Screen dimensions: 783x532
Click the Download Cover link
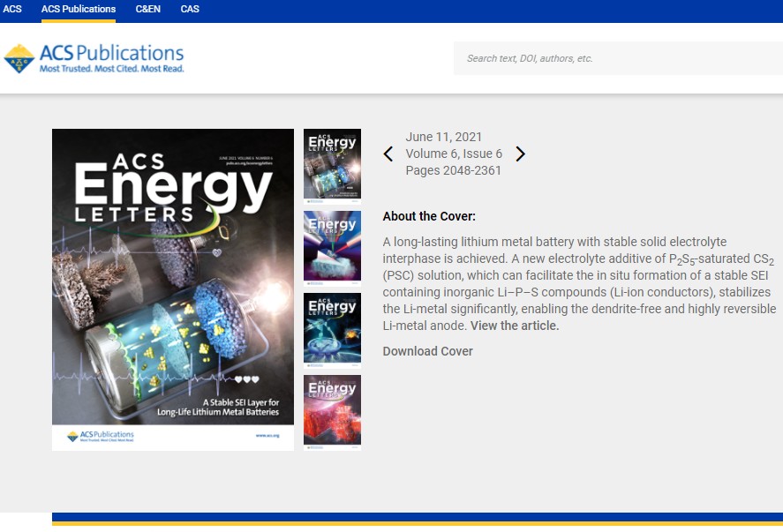point(427,351)
